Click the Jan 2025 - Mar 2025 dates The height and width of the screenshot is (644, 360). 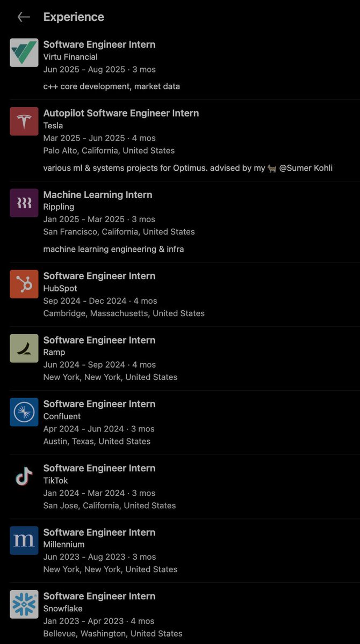(84, 219)
